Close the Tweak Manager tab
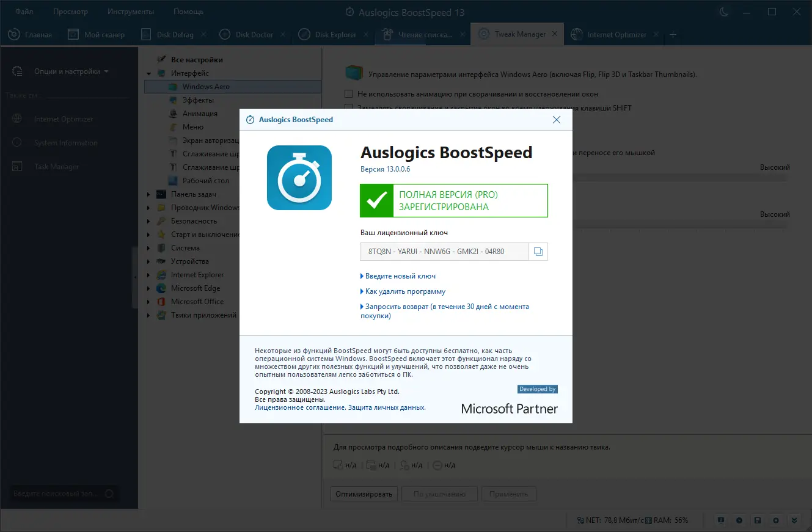Screen dimensions: 812x532 point(556,34)
